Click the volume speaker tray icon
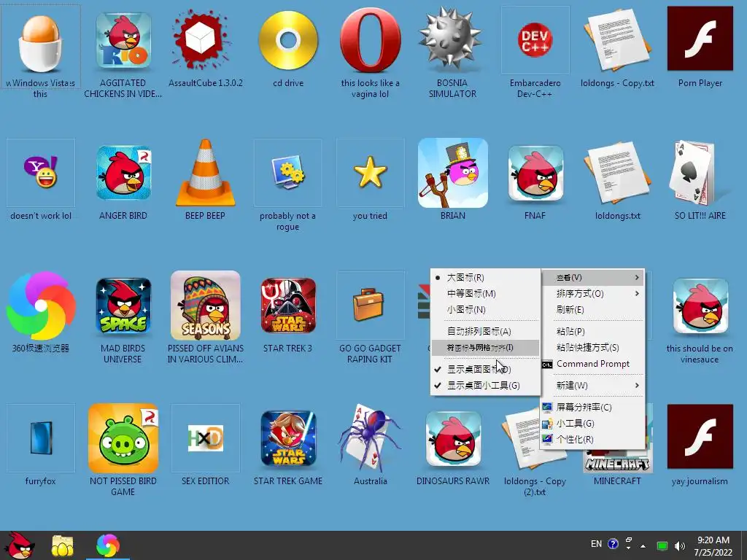Image resolution: width=747 pixels, height=560 pixels. point(680,545)
